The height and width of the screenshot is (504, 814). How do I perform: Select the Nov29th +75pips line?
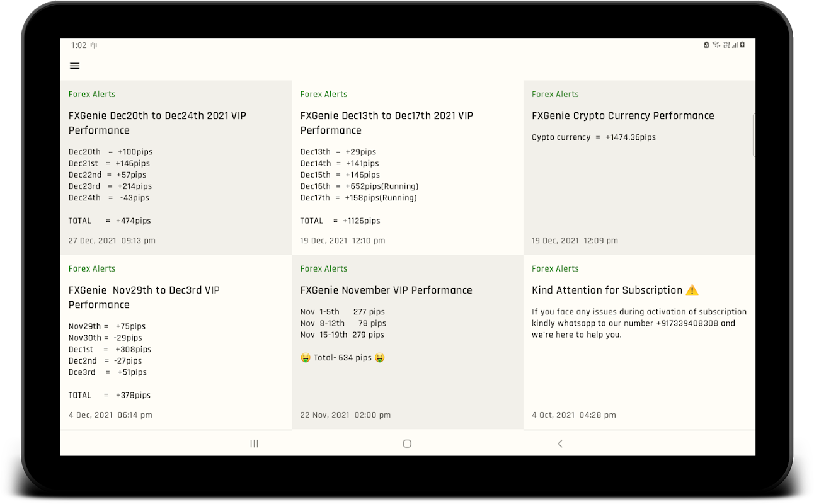click(107, 326)
